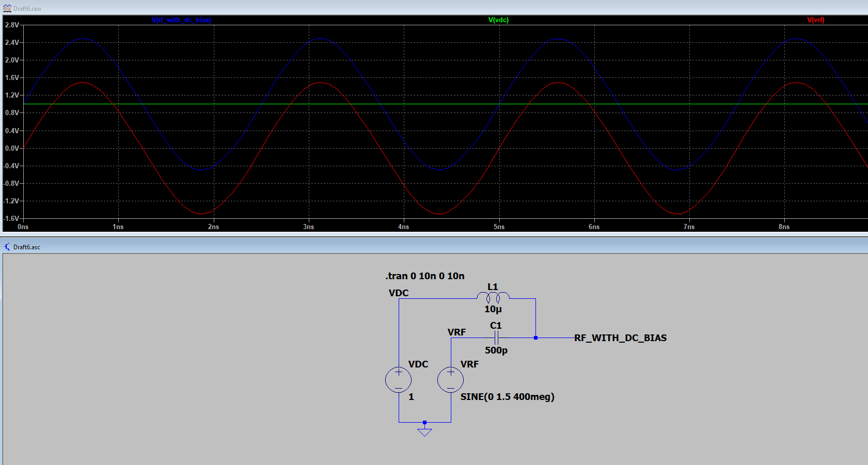
Task: Select the VRF sine voltage source symbol
Action: (451, 380)
